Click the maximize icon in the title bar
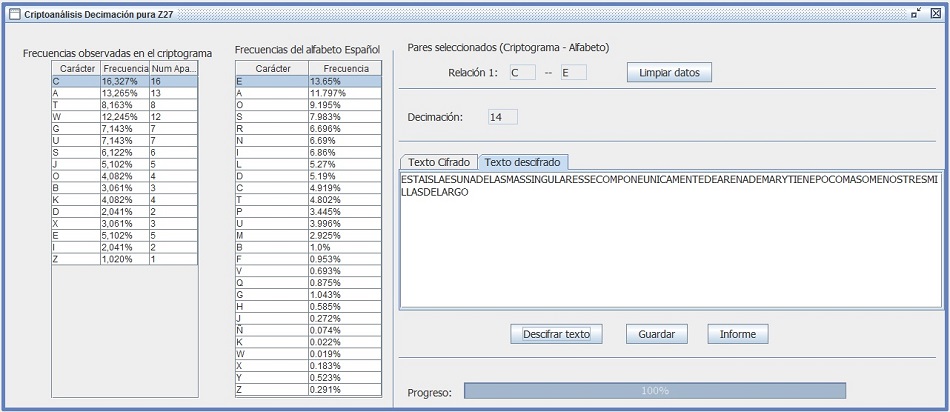 pyautogui.click(x=917, y=15)
